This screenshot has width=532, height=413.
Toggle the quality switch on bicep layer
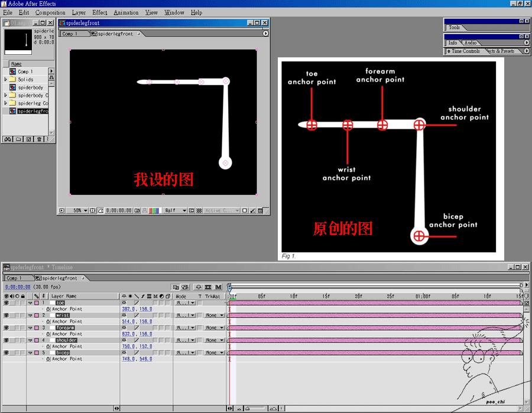tap(137, 353)
